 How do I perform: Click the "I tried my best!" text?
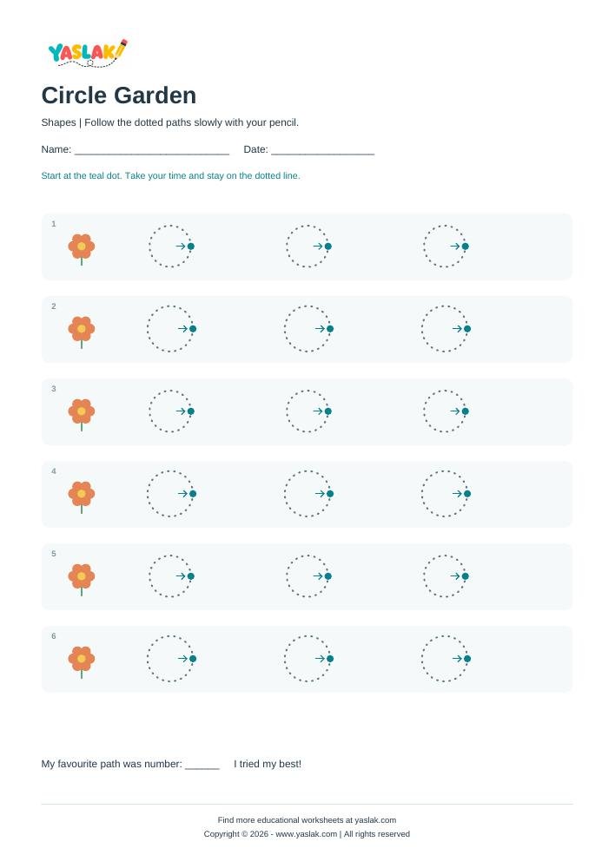[268, 764]
